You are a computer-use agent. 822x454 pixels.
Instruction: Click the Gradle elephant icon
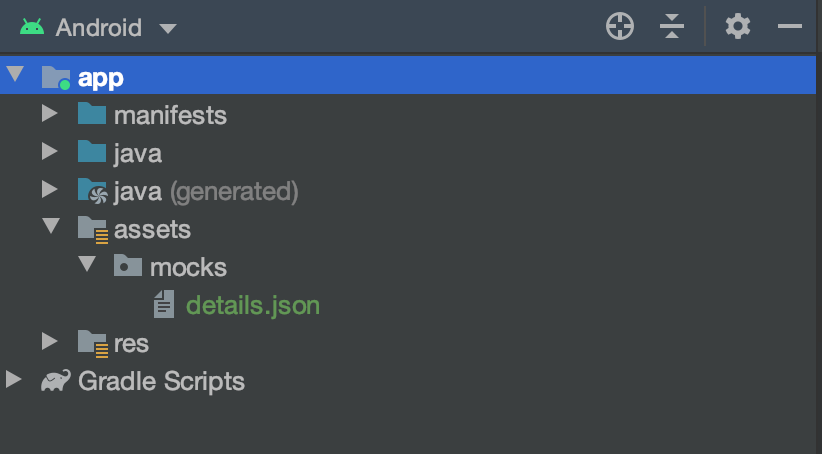55,381
